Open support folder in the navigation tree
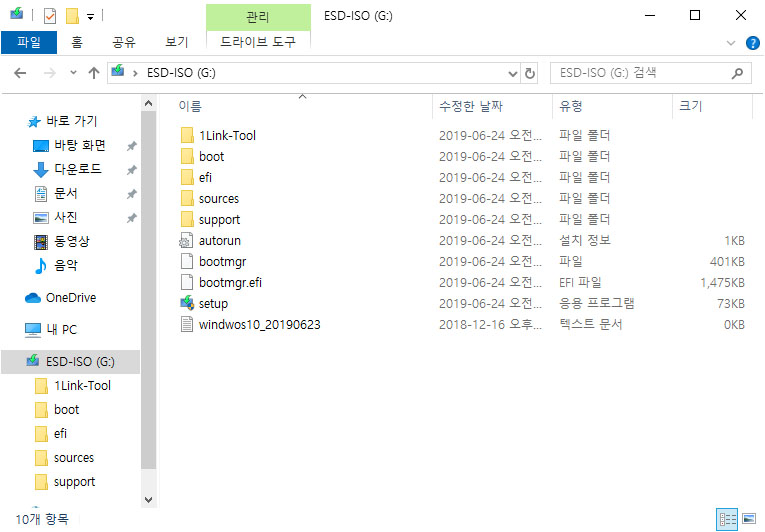The width and height of the screenshot is (765, 532). [74, 482]
